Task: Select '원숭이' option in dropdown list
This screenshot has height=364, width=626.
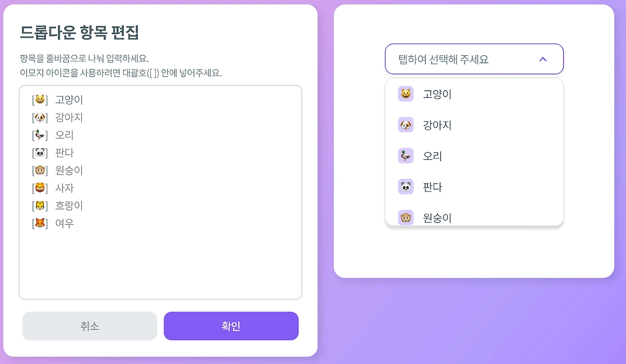Action: point(437,218)
